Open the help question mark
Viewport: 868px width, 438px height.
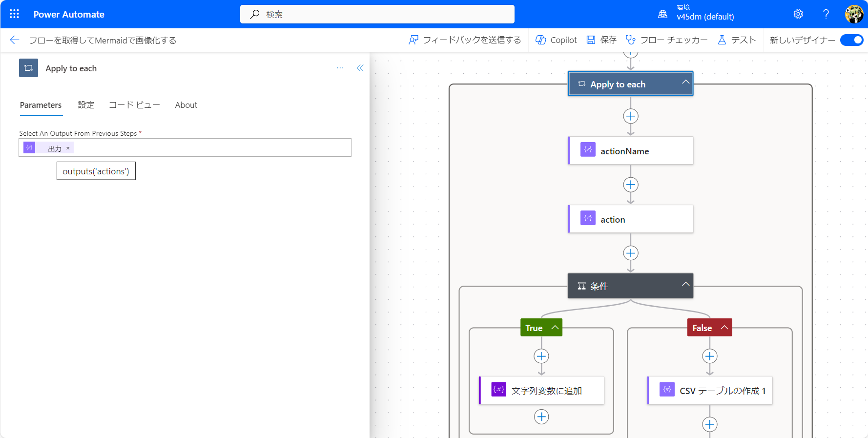[826, 14]
